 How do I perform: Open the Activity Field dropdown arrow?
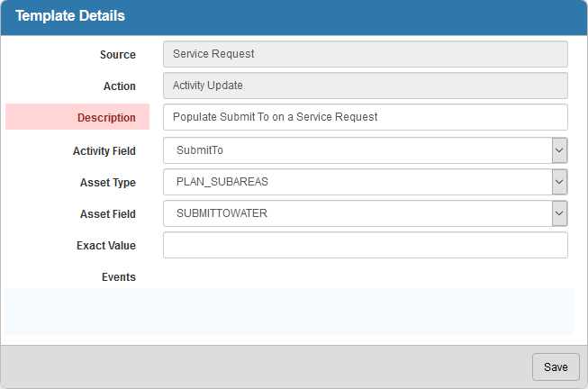559,150
